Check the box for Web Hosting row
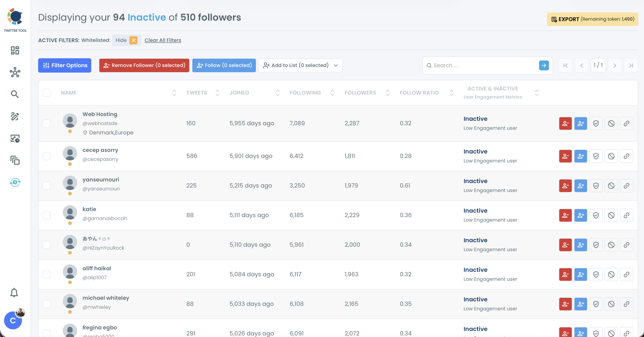This screenshot has height=337, width=644. (x=46, y=123)
